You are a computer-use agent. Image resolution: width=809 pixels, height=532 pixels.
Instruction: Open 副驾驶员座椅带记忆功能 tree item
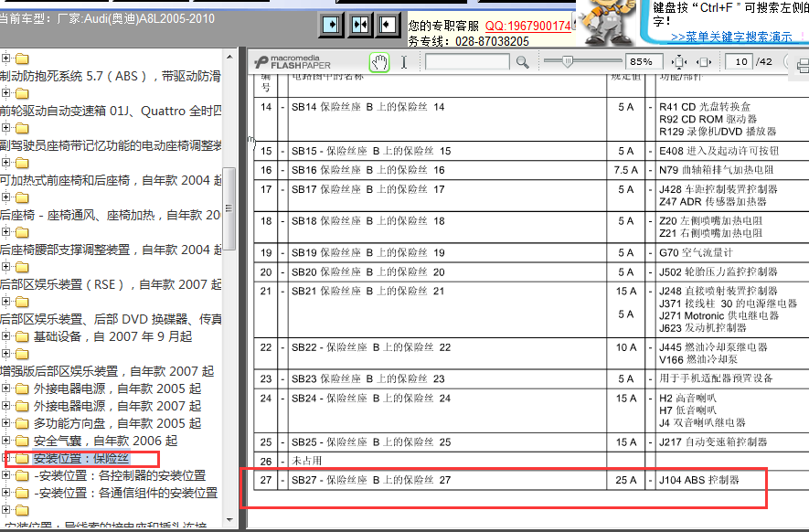[111, 145]
